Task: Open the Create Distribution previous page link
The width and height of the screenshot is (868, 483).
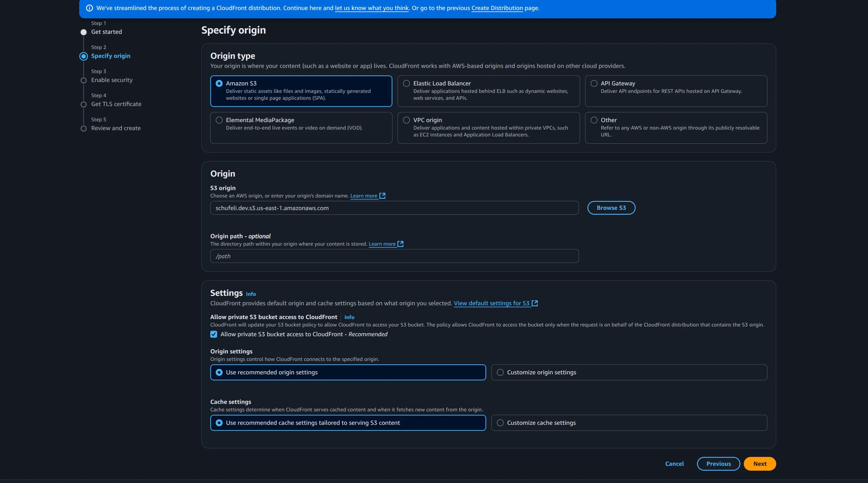Action: coord(497,8)
